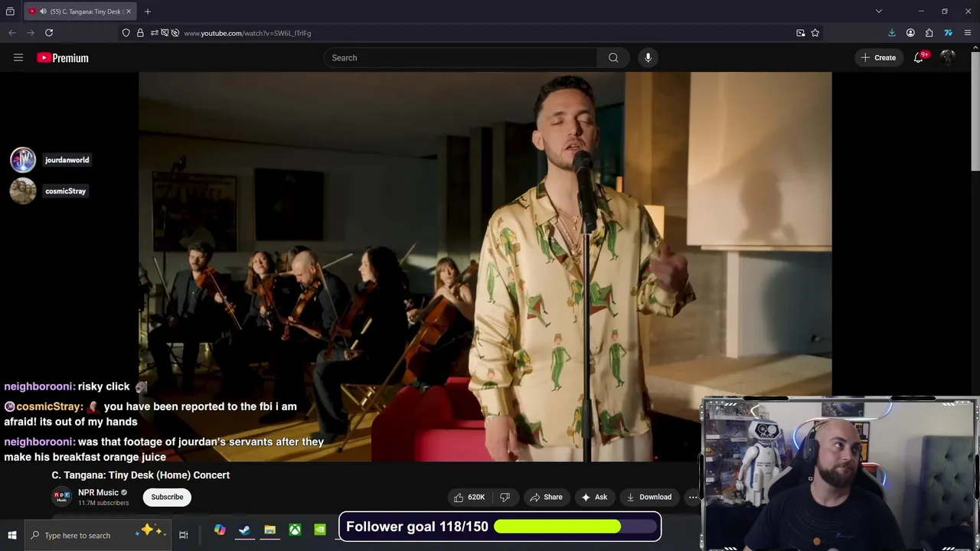Viewport: 980px width, 551px height.
Task: Open Steam from the taskbar
Action: 244,530
